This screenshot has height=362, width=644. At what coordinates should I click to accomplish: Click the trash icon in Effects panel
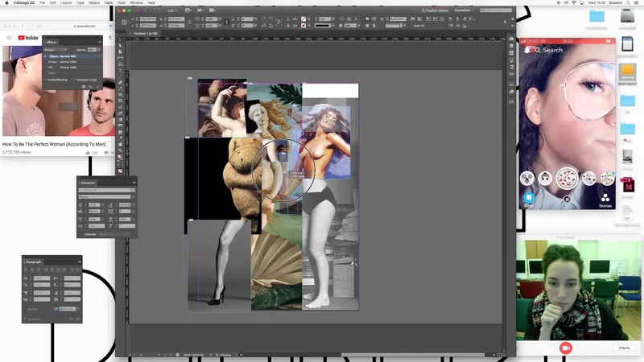[97, 87]
